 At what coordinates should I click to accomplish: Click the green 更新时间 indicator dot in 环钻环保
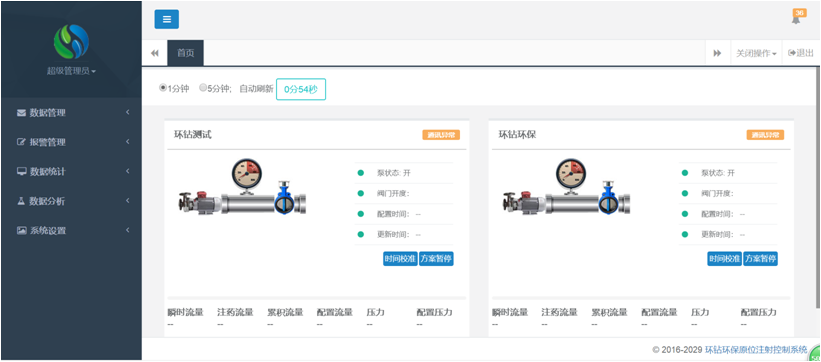coord(685,234)
